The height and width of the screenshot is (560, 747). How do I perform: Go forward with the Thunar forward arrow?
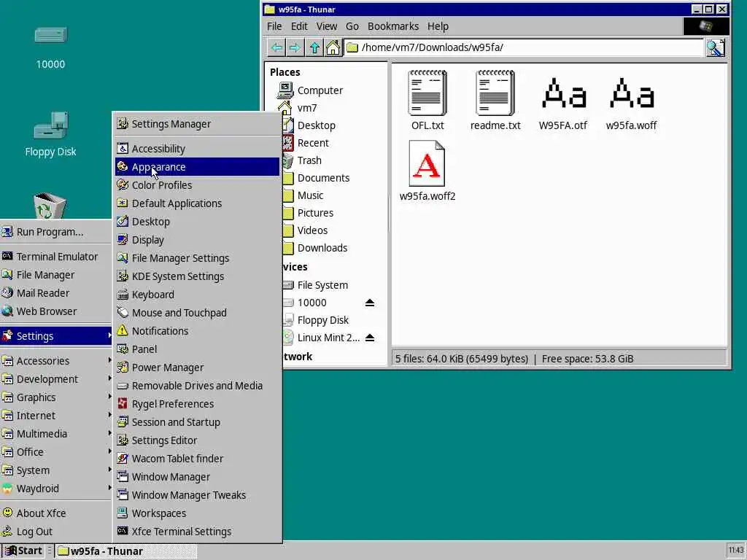[x=295, y=47]
